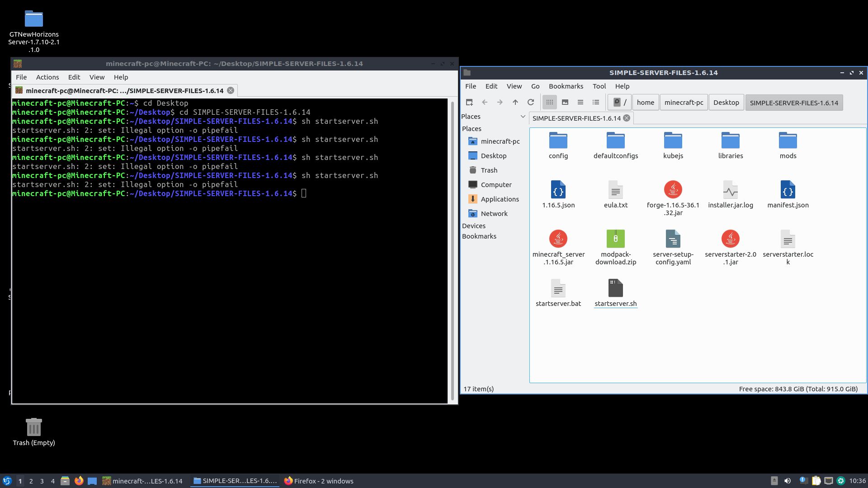Open the Actions menu in the terminal
The height and width of the screenshot is (488, 868).
pos(47,77)
